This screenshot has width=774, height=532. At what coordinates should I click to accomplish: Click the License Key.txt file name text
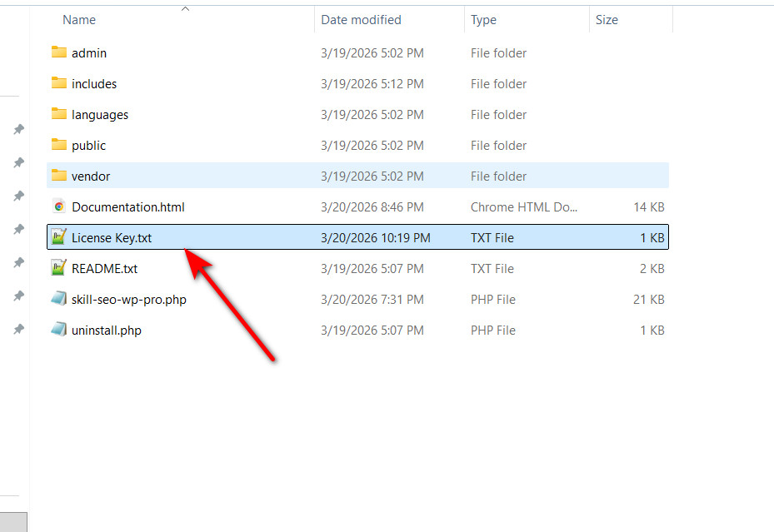(x=112, y=237)
